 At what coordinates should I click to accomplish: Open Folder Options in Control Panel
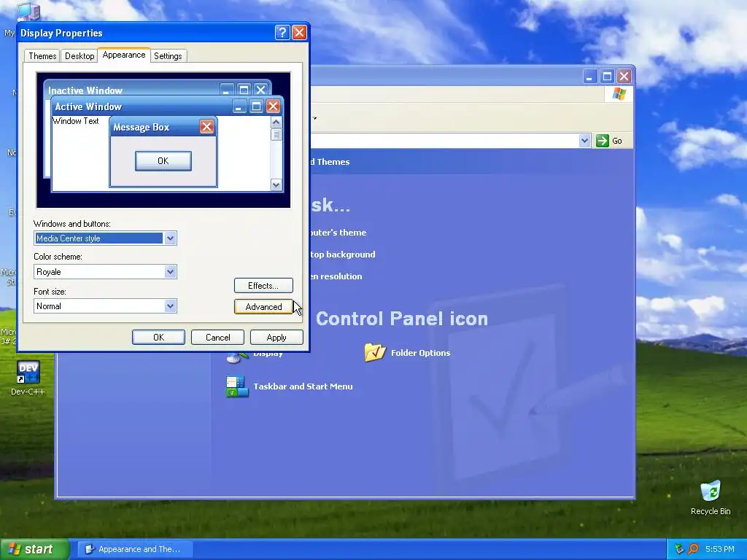[376, 353]
